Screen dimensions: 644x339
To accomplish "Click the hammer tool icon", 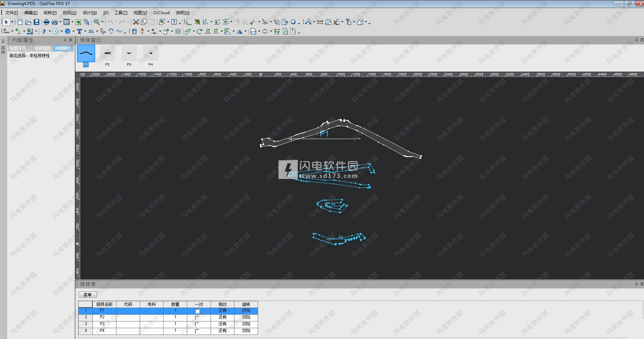I will (349, 22).
